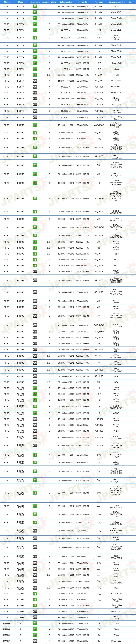Viewport: 136px width, 644px height.
Task: Click petrol icon in Fiesta A9JA, A9JB row
Action: [35, 12]
